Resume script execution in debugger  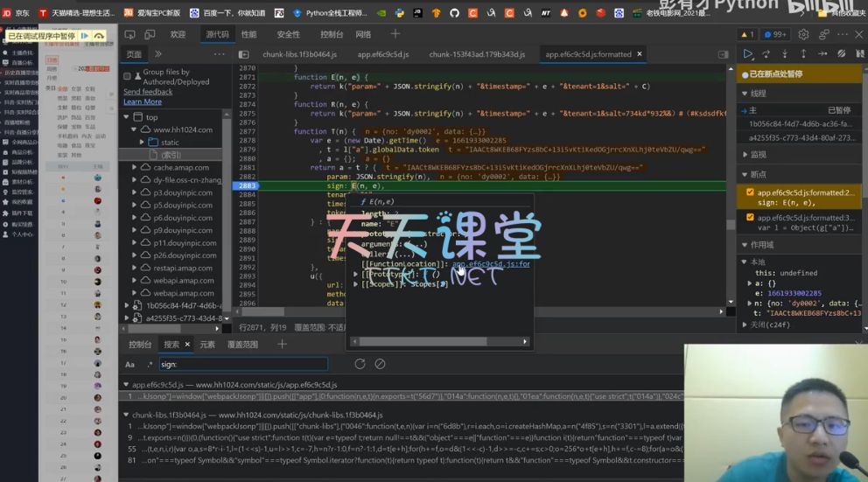(748, 54)
